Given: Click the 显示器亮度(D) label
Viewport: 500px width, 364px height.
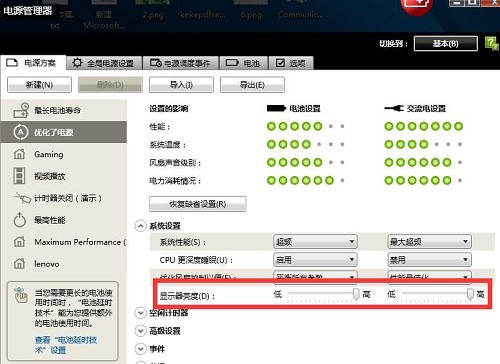Looking at the screenshot, I should (x=187, y=296).
